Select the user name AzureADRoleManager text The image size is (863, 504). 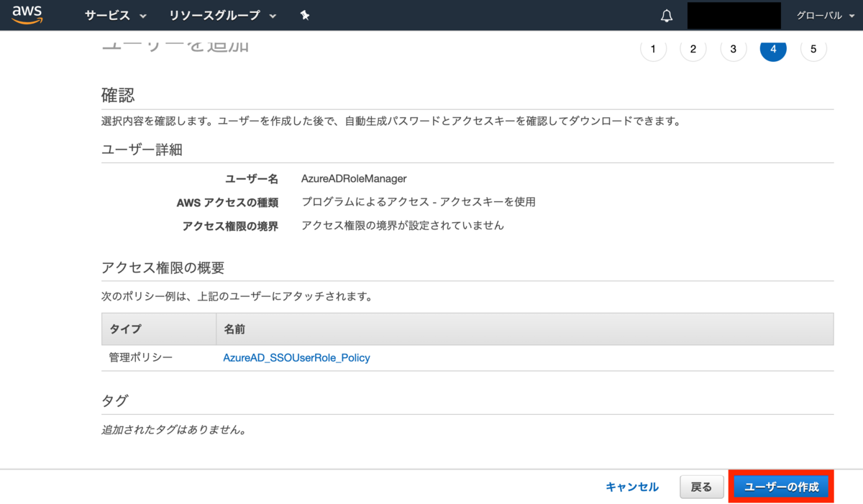point(354,178)
